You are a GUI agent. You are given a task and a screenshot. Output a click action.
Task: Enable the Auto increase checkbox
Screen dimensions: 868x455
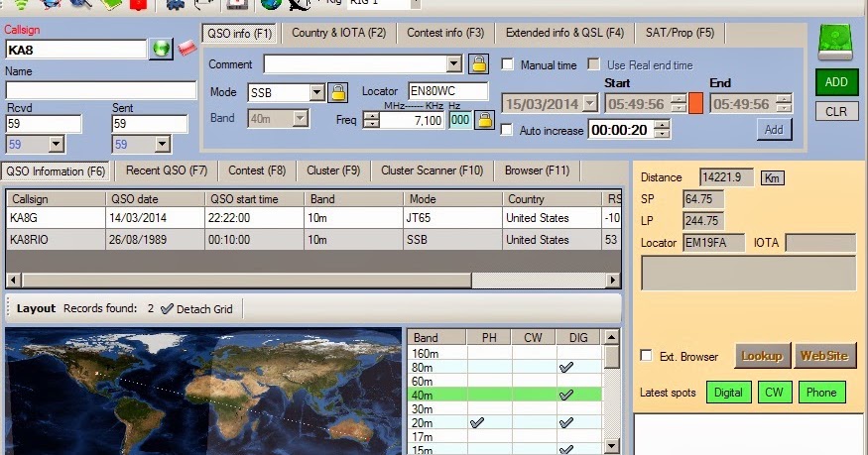point(506,130)
